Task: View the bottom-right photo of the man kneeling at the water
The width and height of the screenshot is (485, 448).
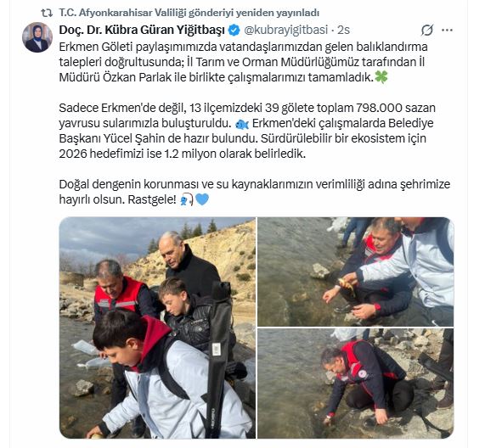Action: (356, 384)
